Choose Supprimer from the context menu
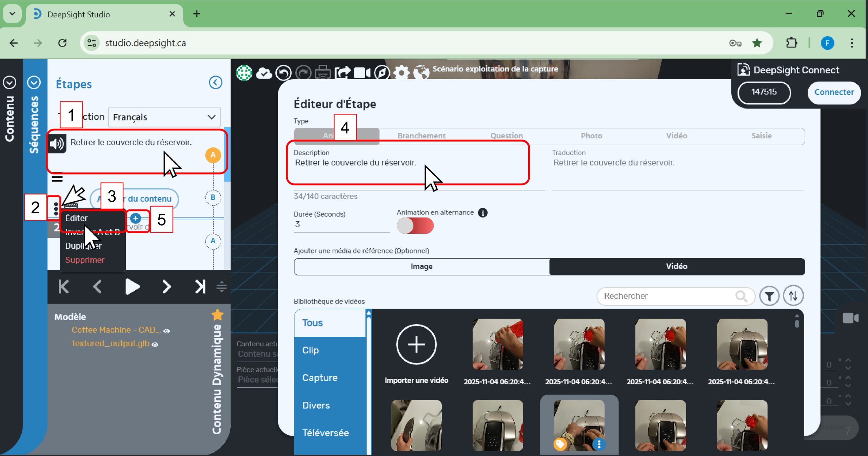This screenshot has width=868, height=456. pos(85,260)
